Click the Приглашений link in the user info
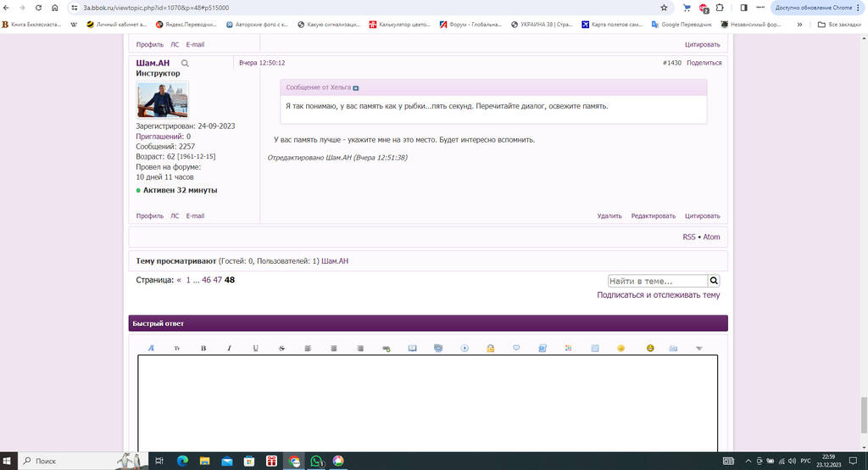Image resolution: width=868 pixels, height=470 pixels. click(159, 137)
